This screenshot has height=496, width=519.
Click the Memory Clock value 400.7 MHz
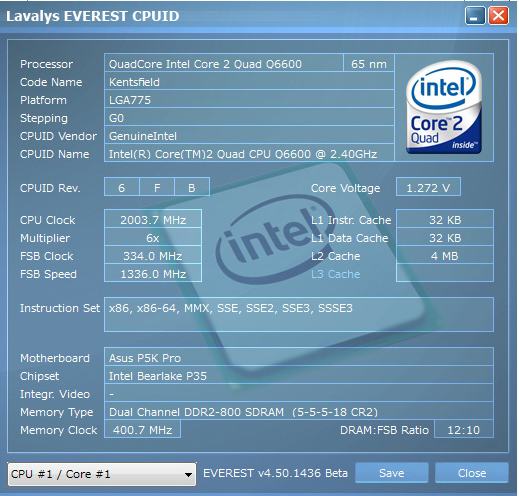click(x=142, y=430)
